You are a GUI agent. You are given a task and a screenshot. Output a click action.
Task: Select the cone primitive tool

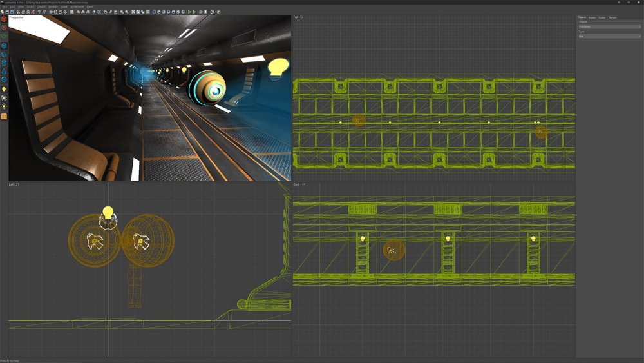coord(4,71)
